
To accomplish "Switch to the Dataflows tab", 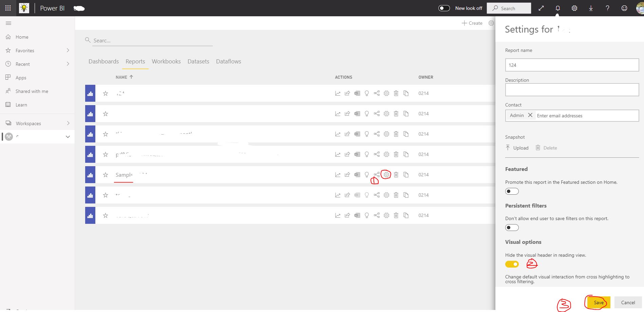I will [229, 61].
